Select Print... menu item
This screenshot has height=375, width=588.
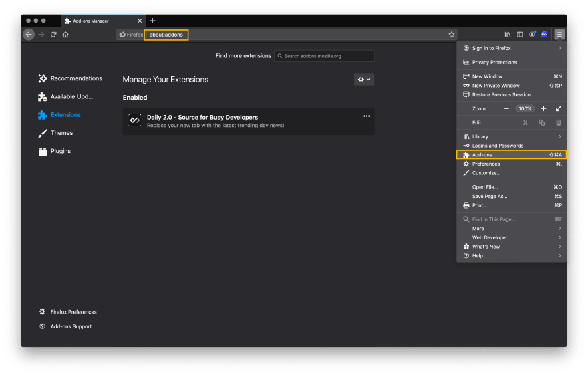512,205
